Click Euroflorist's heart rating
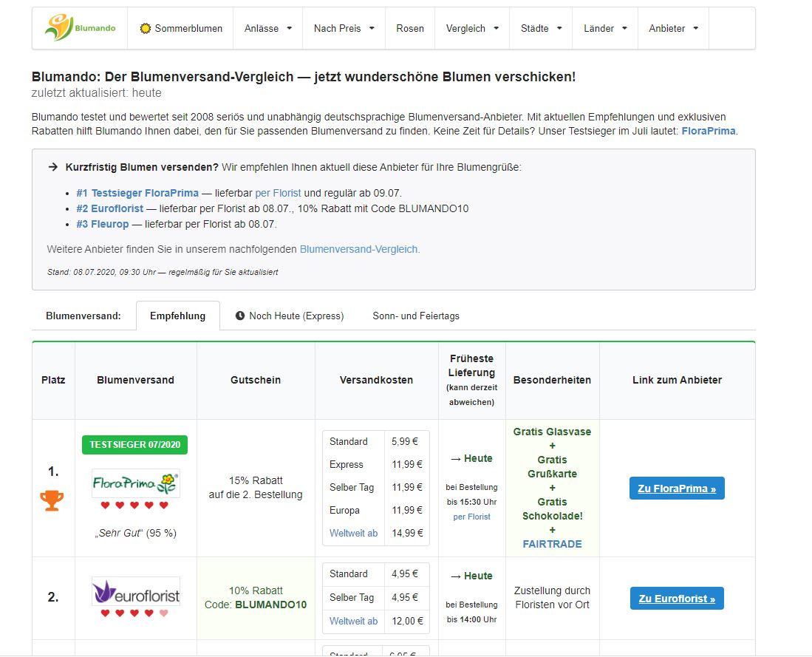The width and height of the screenshot is (812, 657). (134, 613)
